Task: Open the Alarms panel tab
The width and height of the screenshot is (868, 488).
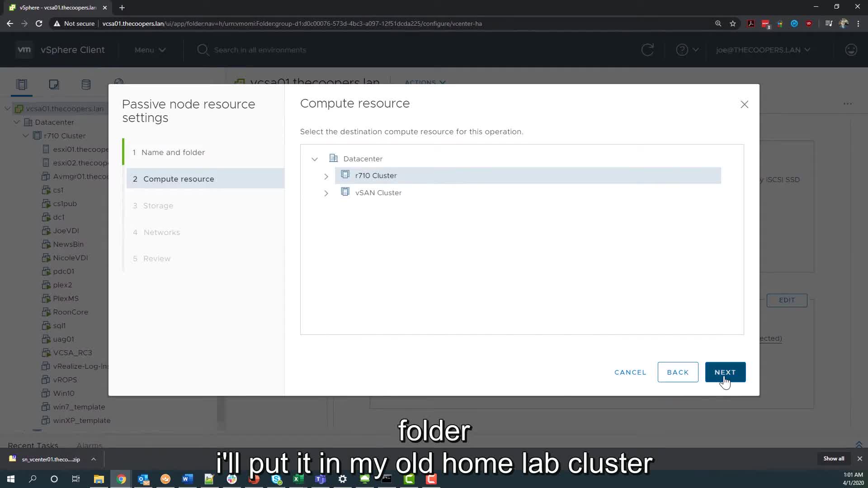Action: pos(90,445)
